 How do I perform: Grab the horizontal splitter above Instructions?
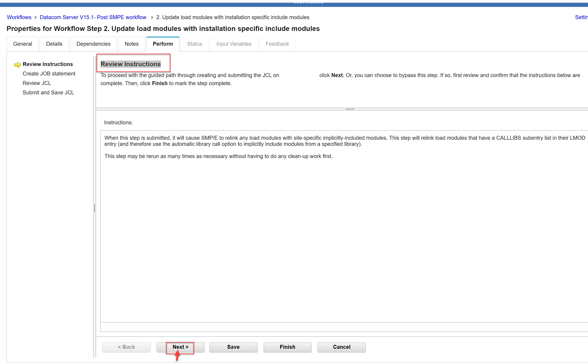click(350, 109)
